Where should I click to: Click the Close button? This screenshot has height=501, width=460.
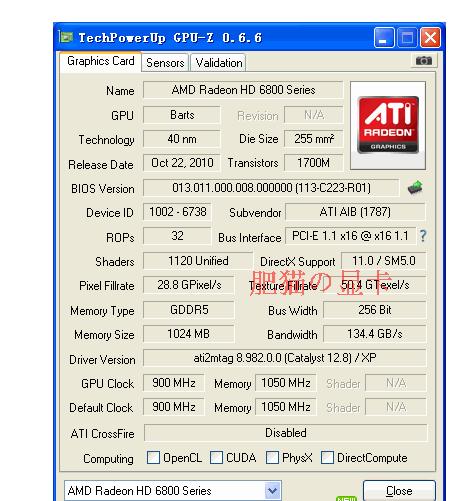pyautogui.click(x=399, y=491)
